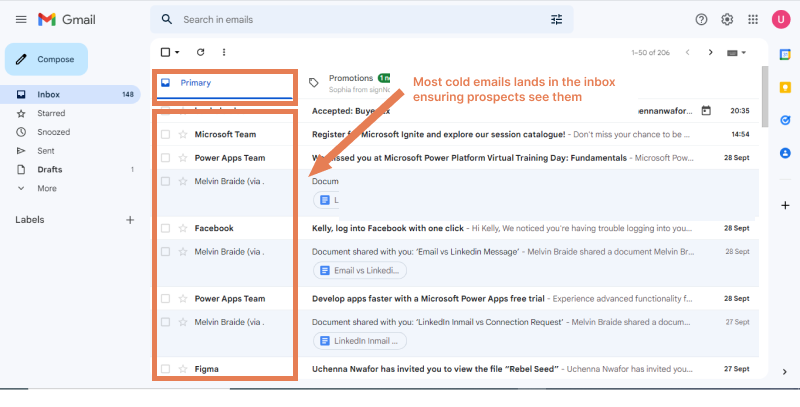Screen dimensions: 800x407
Task: Open Google Keep side panel icon
Action: click(785, 88)
